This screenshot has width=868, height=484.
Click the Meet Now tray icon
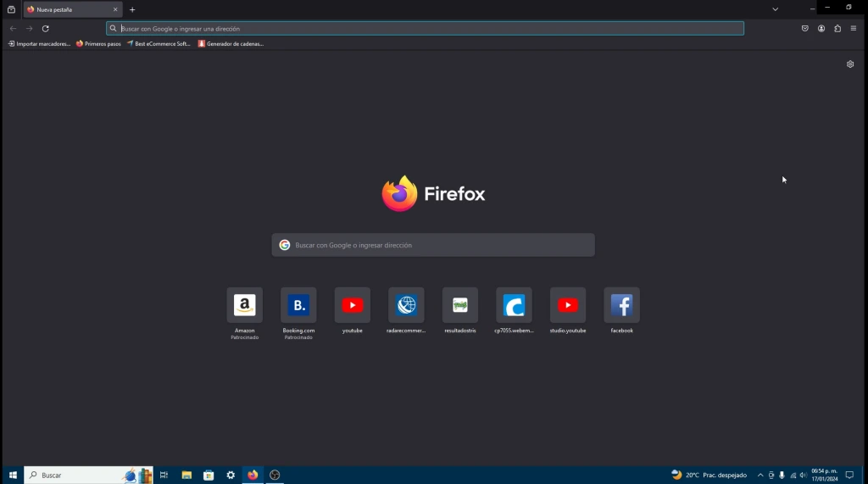(771, 476)
